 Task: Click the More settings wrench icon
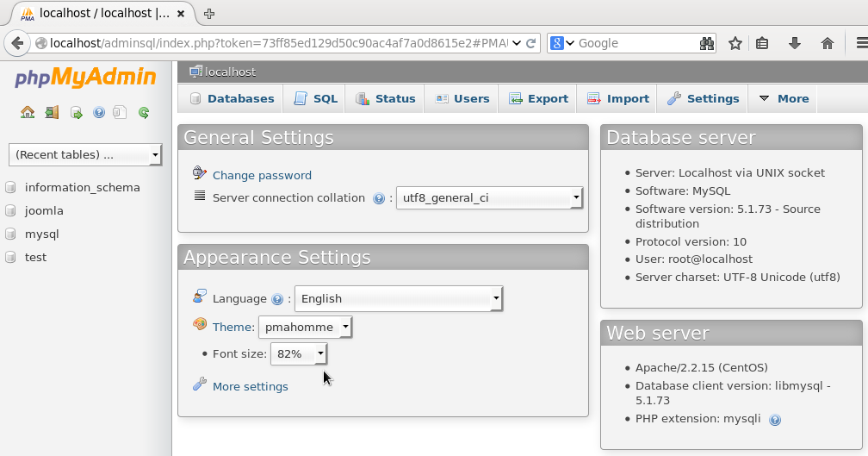199,384
